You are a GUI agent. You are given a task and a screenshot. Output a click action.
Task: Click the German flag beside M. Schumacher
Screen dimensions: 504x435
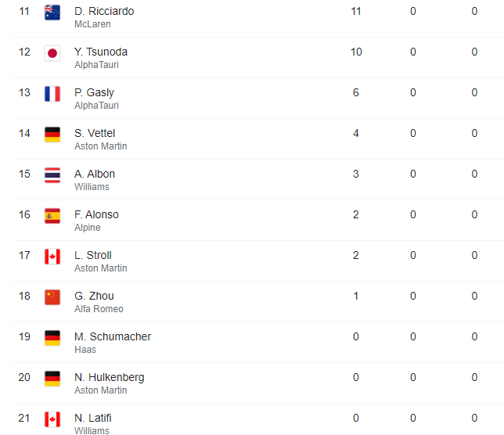coord(52,338)
